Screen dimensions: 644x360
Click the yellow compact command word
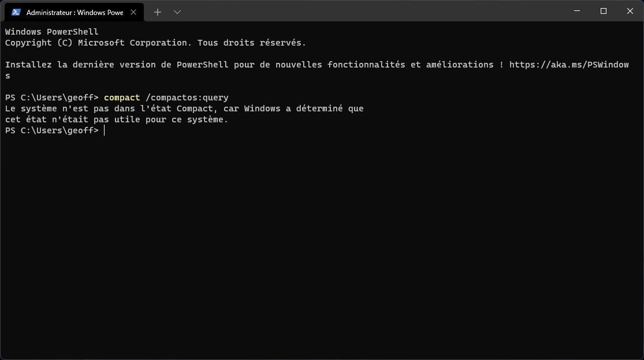[122, 97]
